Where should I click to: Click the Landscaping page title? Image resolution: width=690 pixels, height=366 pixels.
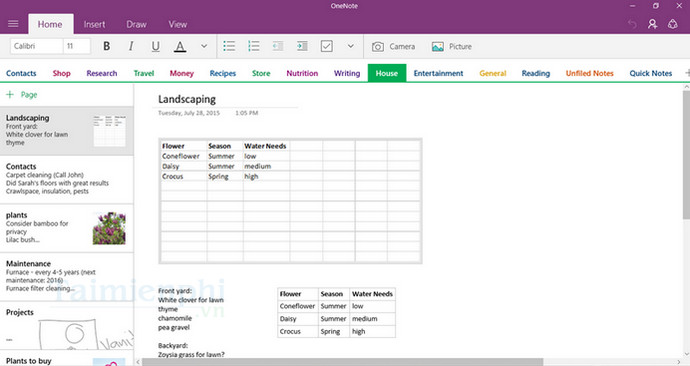tap(187, 99)
